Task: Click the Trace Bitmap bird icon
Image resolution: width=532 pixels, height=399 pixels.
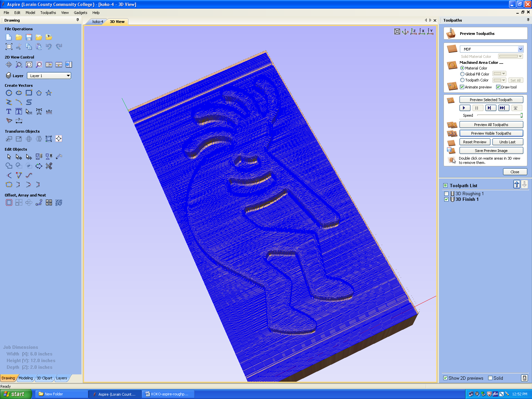Action: [x=9, y=121]
